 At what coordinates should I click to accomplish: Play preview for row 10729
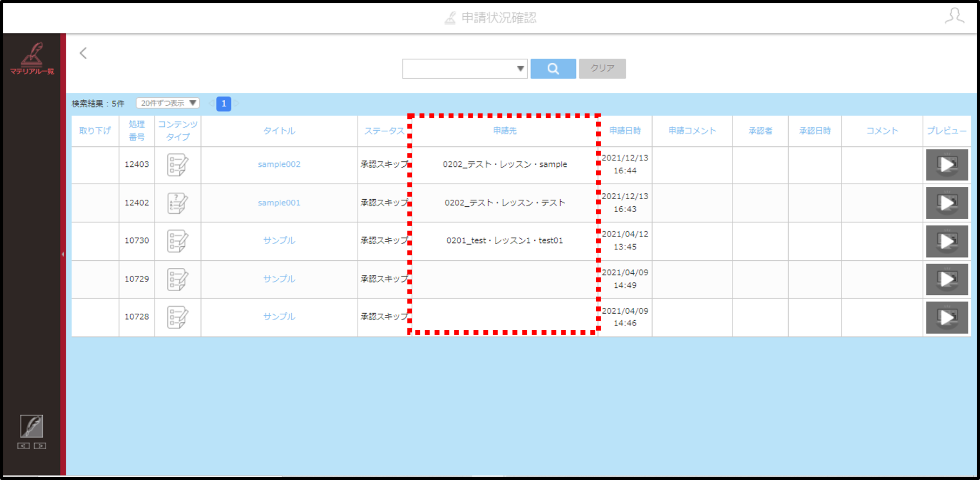(x=947, y=279)
